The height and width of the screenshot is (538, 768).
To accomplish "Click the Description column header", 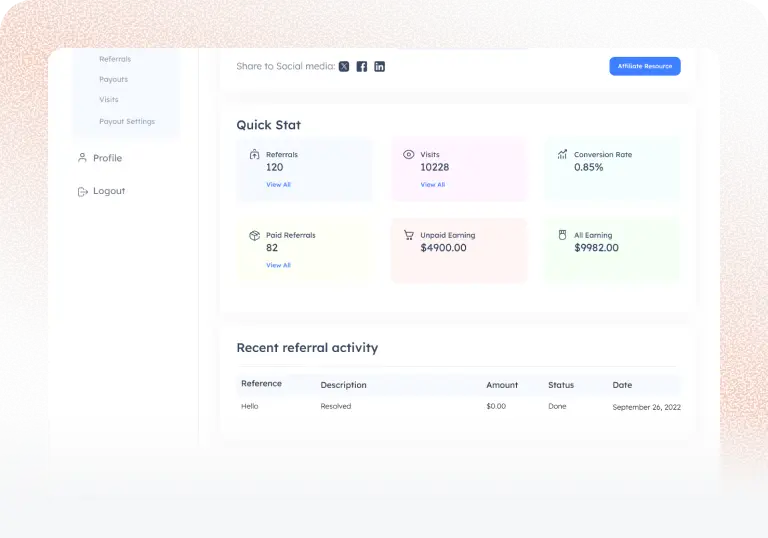I will (343, 385).
